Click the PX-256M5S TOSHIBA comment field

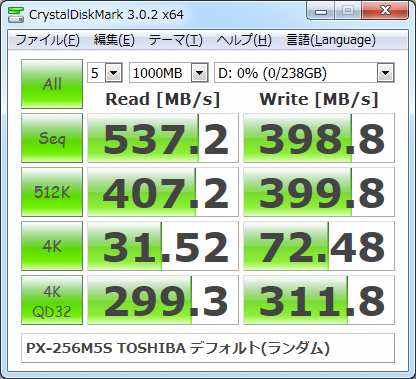coord(208,348)
